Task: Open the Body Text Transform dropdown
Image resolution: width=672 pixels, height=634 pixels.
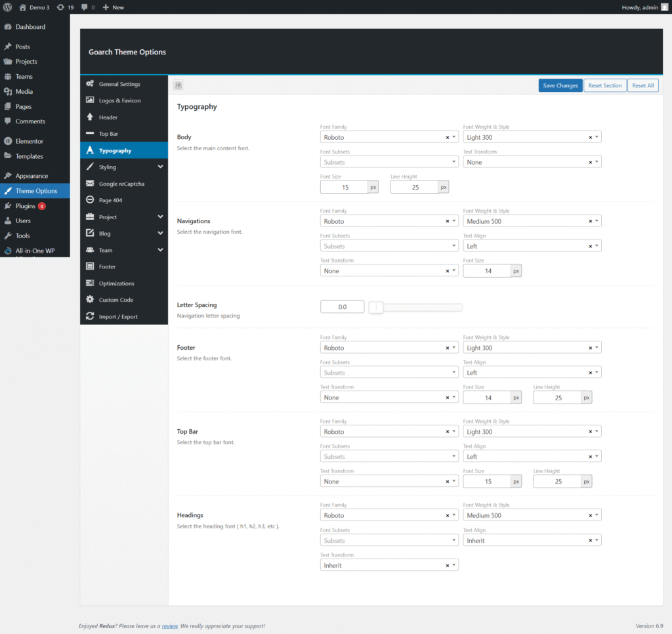Action: tap(532, 162)
